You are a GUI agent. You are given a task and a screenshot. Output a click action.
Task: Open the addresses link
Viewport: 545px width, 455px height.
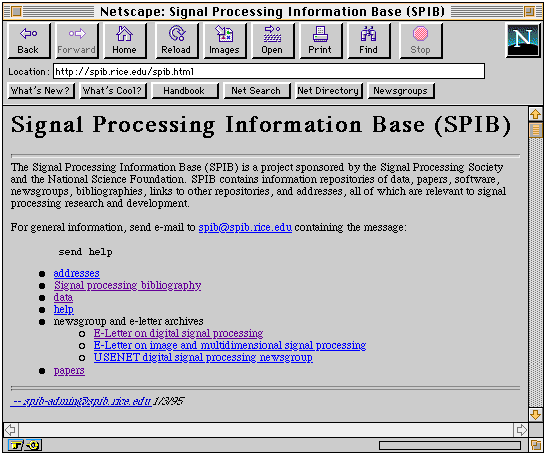[76, 273]
